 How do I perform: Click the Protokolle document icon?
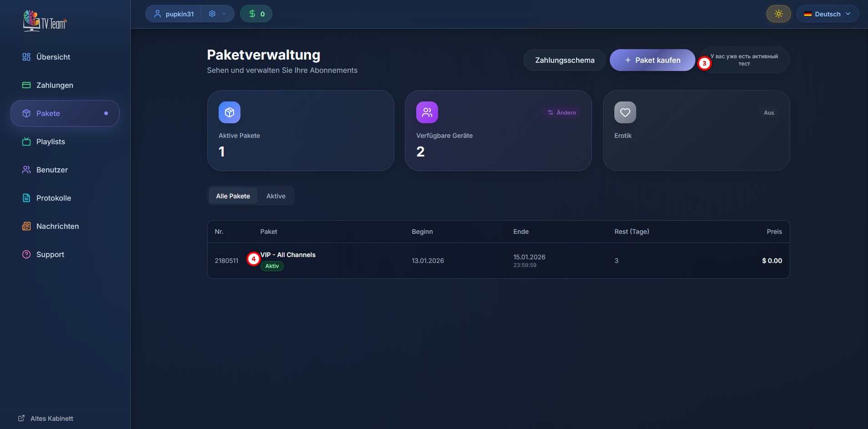[x=26, y=198]
